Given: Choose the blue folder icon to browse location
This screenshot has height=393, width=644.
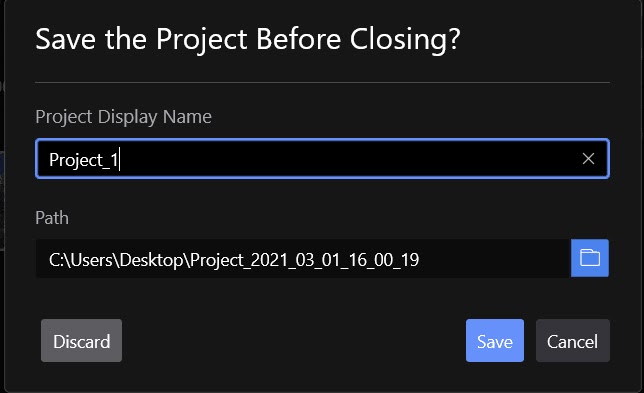Looking at the screenshot, I should pyautogui.click(x=590, y=258).
